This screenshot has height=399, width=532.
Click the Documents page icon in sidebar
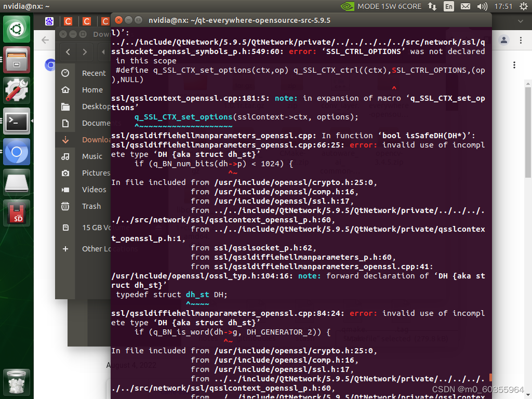[x=65, y=123]
